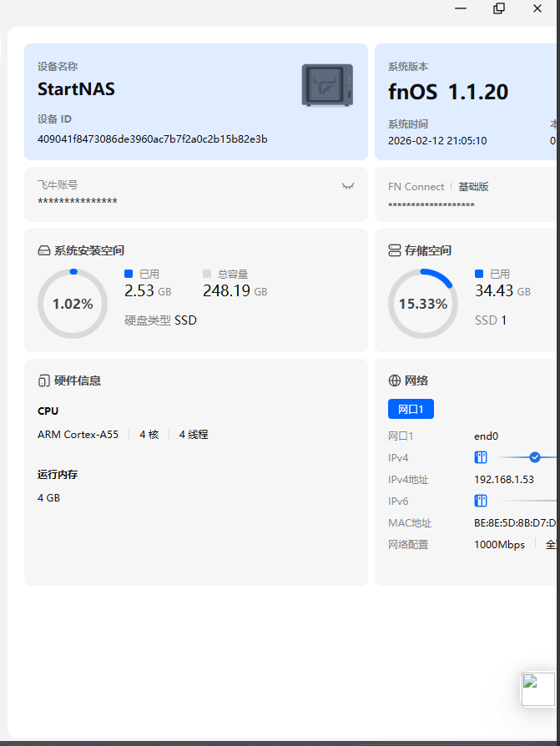Click the StartNAS device illustration icon
This screenshot has width=560, height=746.
[x=327, y=85]
